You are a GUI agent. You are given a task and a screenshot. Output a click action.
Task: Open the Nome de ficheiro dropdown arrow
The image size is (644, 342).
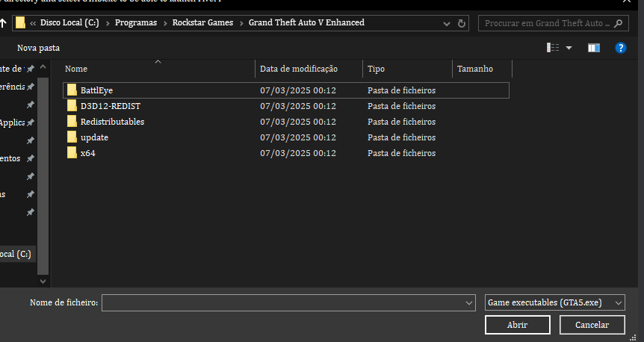469,303
